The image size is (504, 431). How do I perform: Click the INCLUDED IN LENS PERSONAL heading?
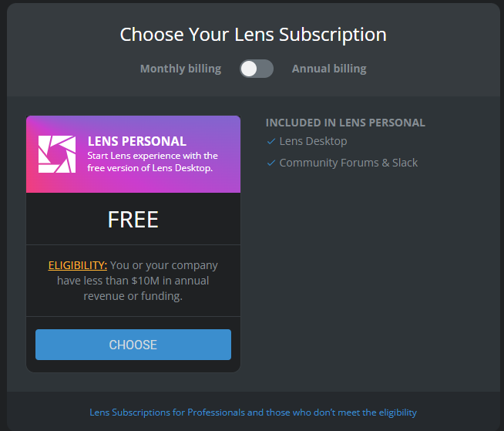[345, 123]
